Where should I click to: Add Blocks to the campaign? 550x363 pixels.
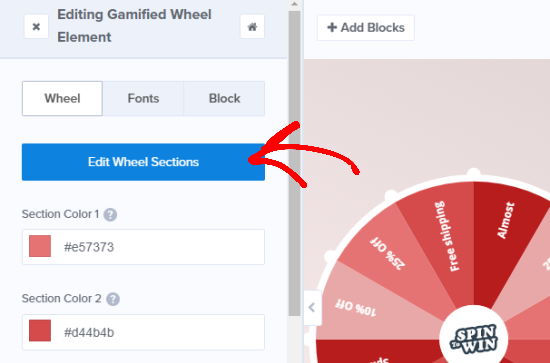[x=365, y=28]
